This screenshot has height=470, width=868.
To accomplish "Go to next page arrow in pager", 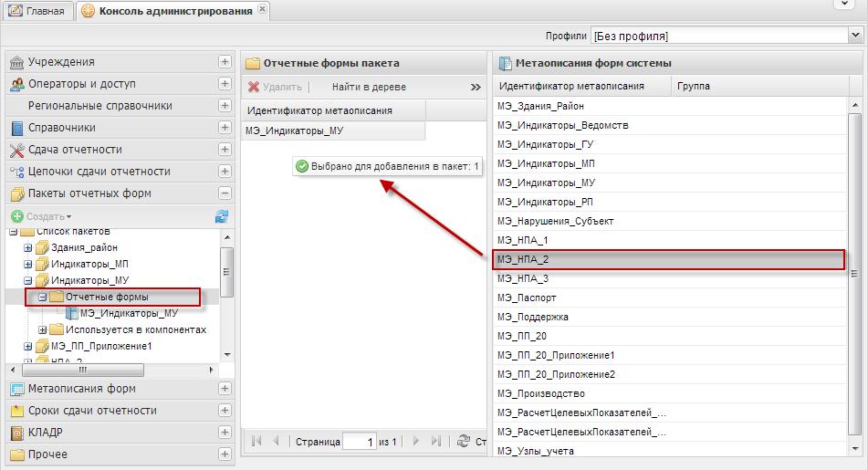I will pyautogui.click(x=415, y=441).
